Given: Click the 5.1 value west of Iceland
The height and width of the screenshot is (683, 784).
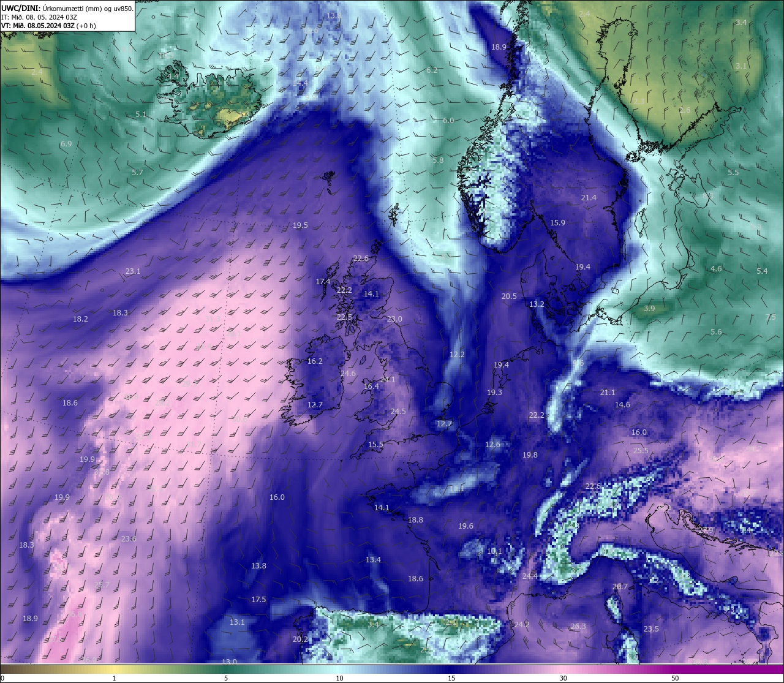Looking at the screenshot, I should 141,115.
